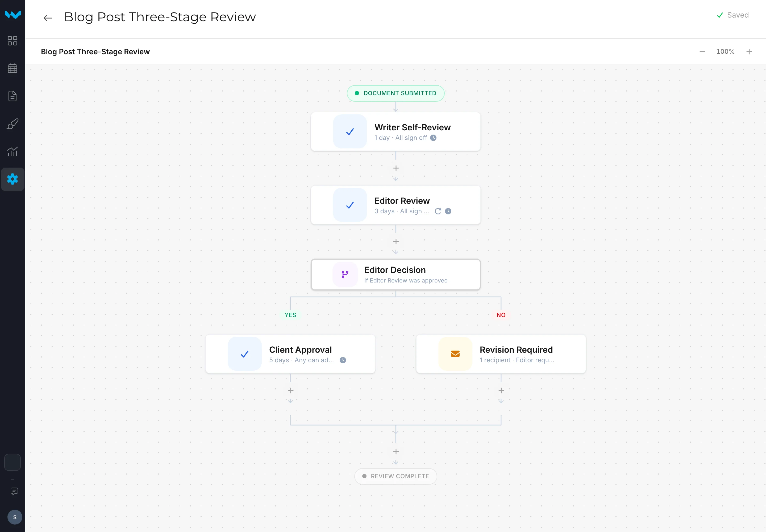Viewport: 766px width, 532px height.
Task: Click '1 recipient · Editor requ...' text
Action: 517,360
